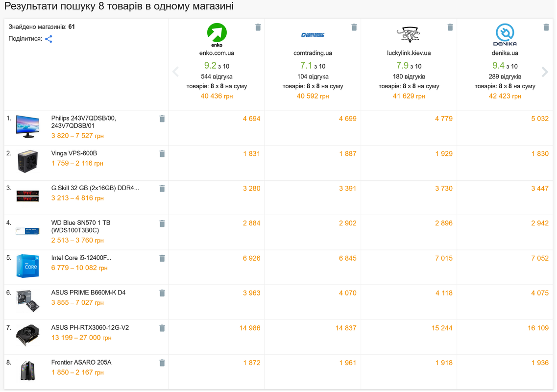Delete the WD Blue SN570 1 TB row
This screenshot has height=392, width=557.
[x=163, y=224]
